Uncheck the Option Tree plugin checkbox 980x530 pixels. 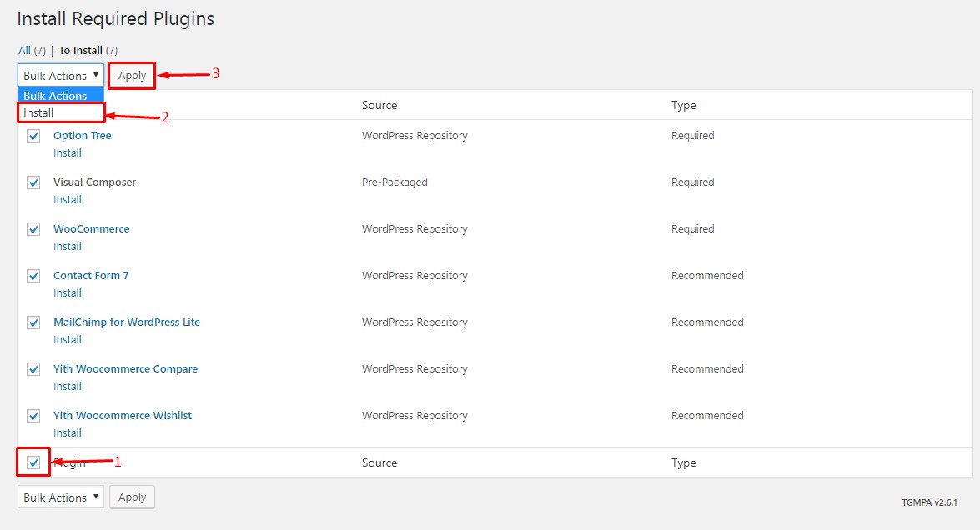(33, 136)
